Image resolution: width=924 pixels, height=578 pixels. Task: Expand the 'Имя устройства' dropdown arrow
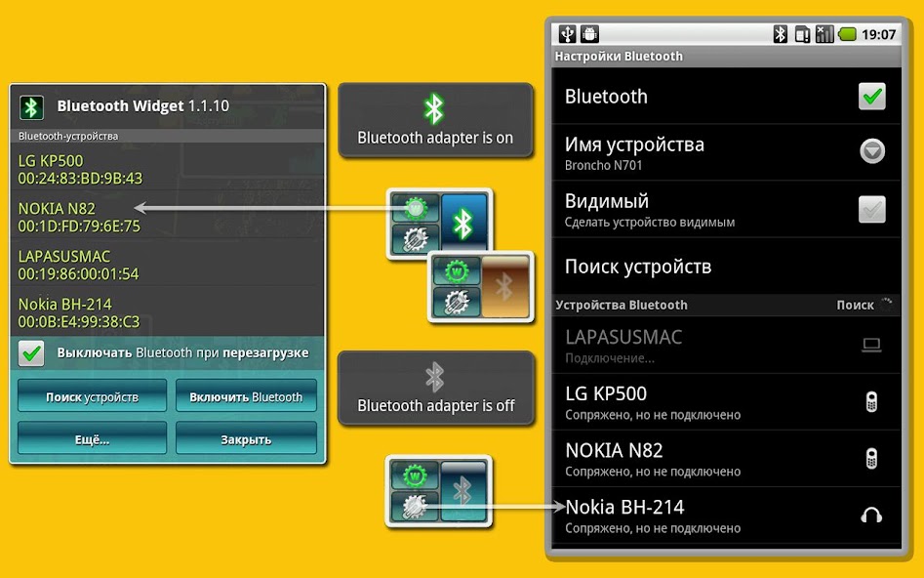(x=871, y=152)
